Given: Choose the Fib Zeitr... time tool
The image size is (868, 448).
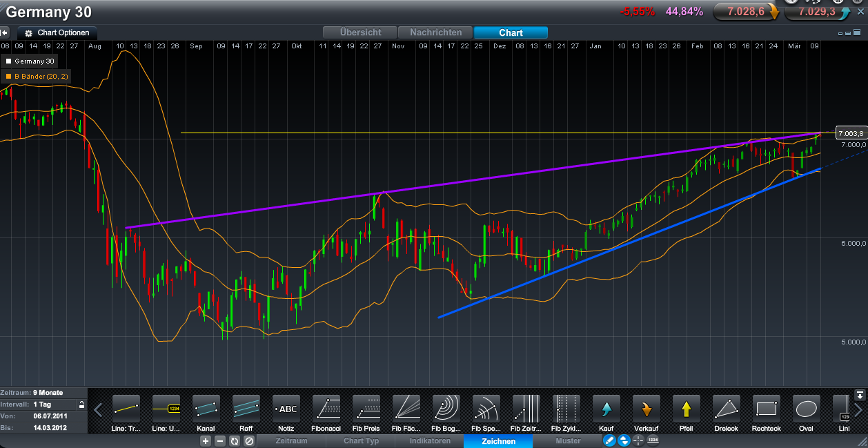Looking at the screenshot, I should [526, 408].
